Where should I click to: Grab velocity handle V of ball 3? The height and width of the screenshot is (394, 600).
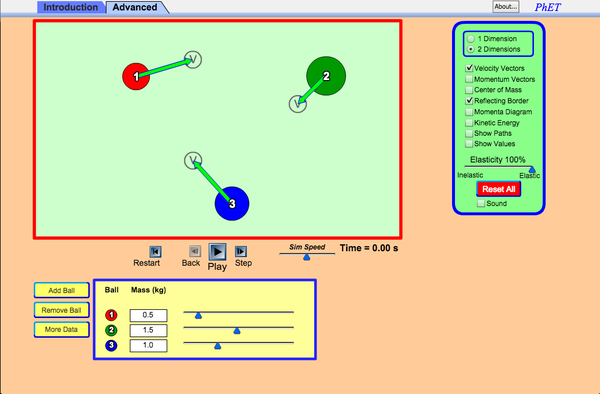pyautogui.click(x=193, y=160)
